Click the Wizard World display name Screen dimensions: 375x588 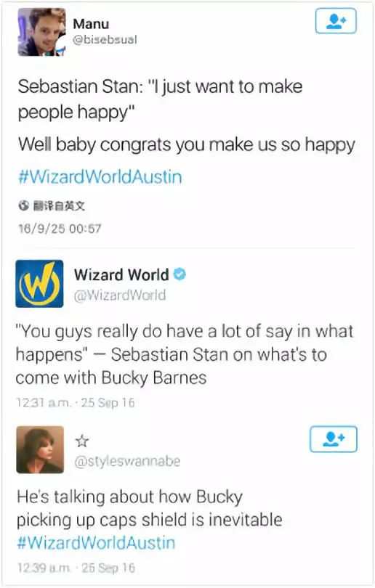[x=121, y=274]
